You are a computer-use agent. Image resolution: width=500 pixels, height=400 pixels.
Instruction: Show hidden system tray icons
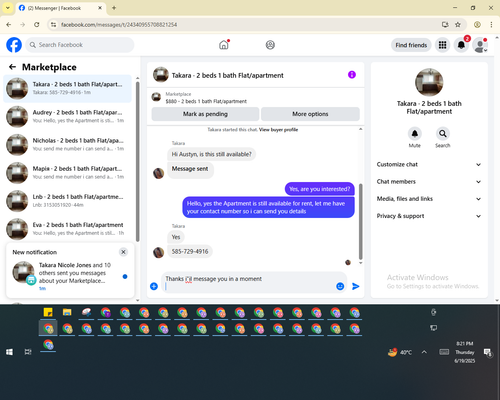(x=424, y=352)
